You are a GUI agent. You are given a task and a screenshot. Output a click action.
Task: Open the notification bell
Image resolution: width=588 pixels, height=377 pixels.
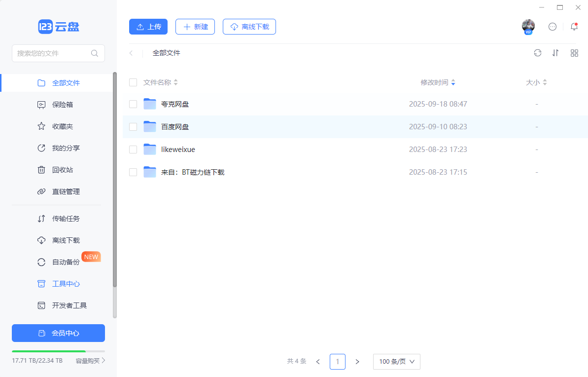click(x=574, y=27)
